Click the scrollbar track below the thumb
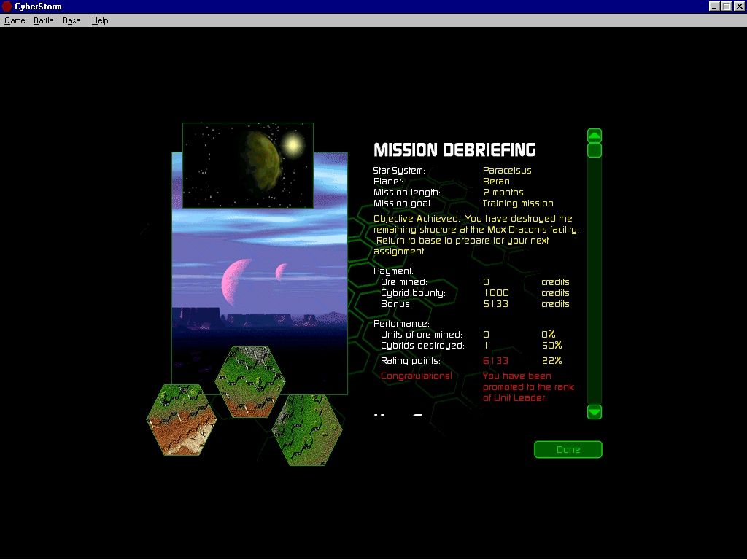The width and height of the screenshot is (747, 560). pyautogui.click(x=594, y=277)
